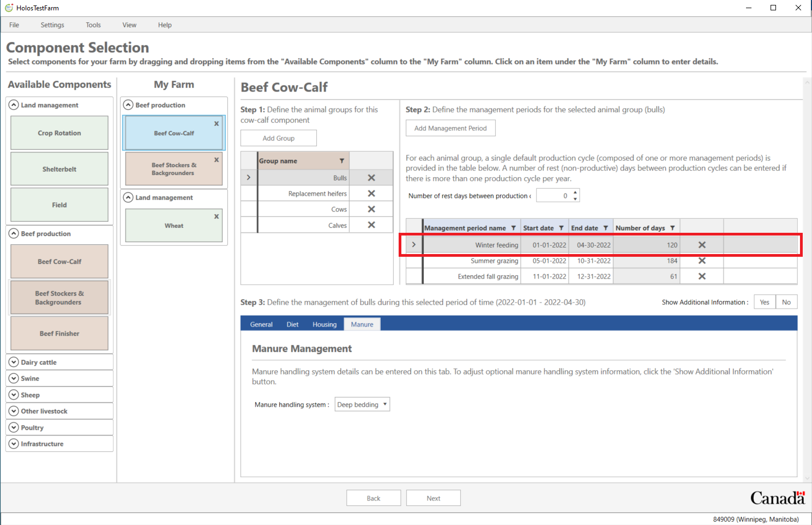Proceed with the Next button
Image resolution: width=812 pixels, height=525 pixels.
coord(434,498)
